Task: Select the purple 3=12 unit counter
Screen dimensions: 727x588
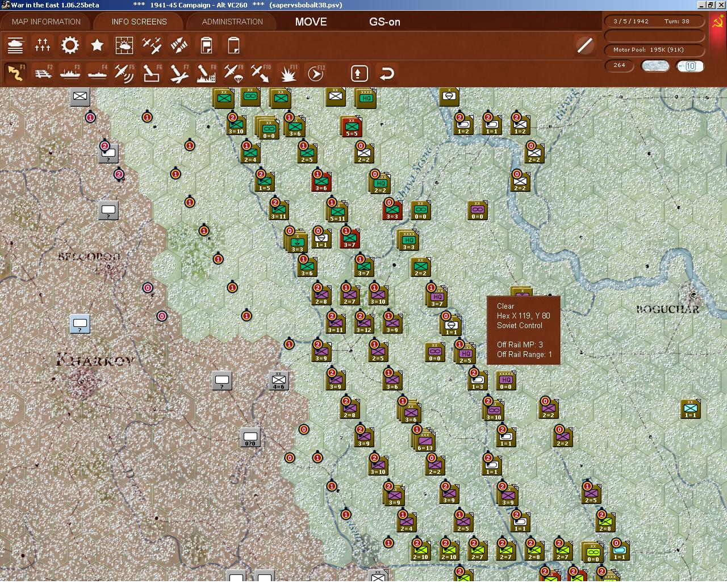Action: coord(363,323)
